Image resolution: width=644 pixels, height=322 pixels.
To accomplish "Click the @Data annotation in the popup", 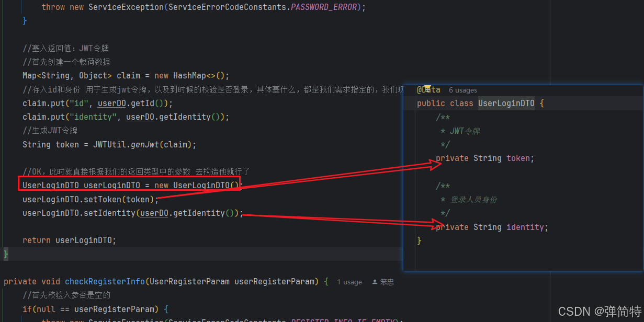I will click(428, 90).
